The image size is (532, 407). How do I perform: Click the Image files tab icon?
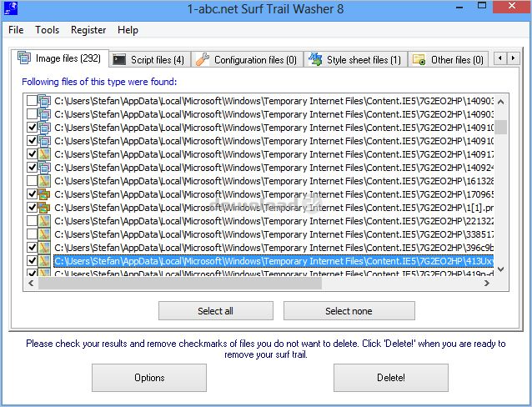(24, 58)
